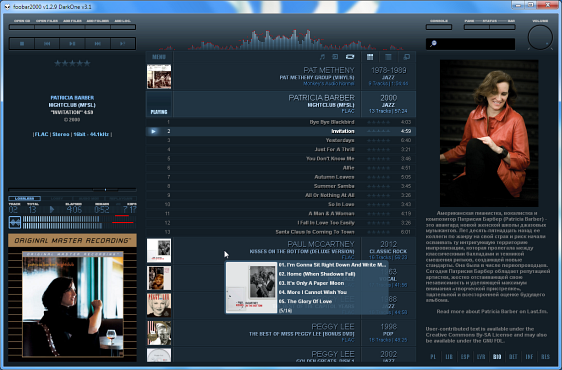The height and width of the screenshot is (370, 562).
Task: Open the MENU button above playlist
Action: [x=159, y=57]
